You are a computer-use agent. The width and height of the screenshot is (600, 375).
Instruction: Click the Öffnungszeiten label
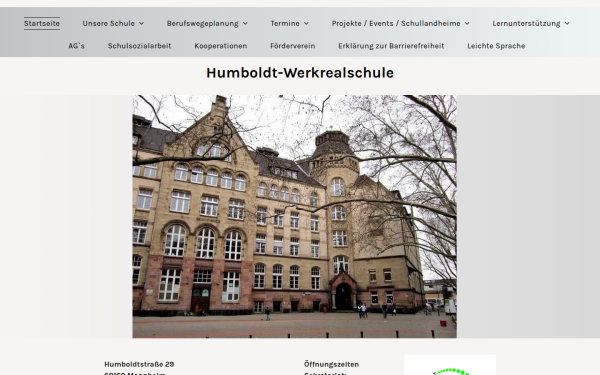pyautogui.click(x=331, y=364)
